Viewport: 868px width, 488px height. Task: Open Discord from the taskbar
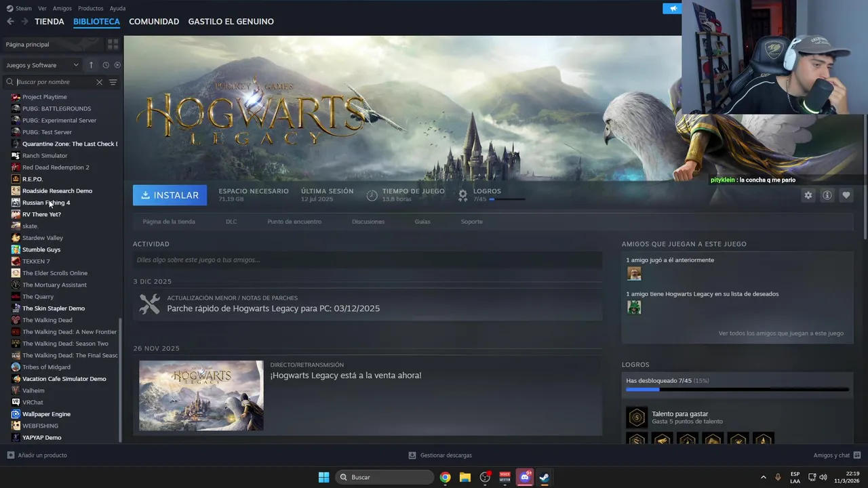(524, 477)
